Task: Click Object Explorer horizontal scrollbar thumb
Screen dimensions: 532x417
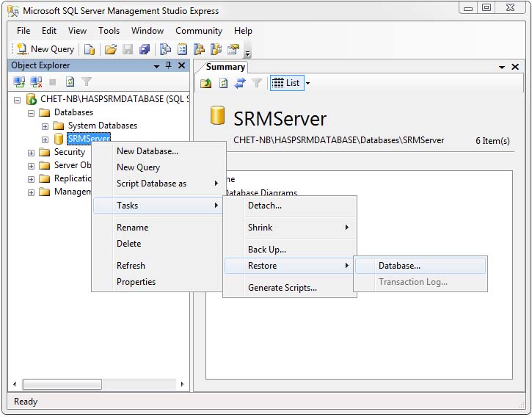Action: pyautogui.click(x=62, y=385)
